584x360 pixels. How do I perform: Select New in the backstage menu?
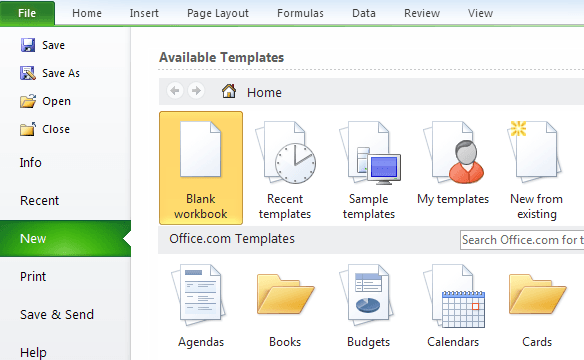65,238
